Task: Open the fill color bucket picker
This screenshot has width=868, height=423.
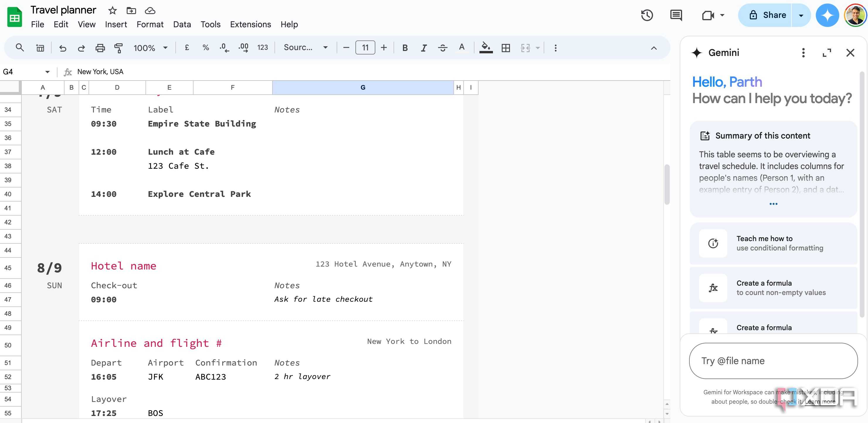Action: [x=486, y=48]
